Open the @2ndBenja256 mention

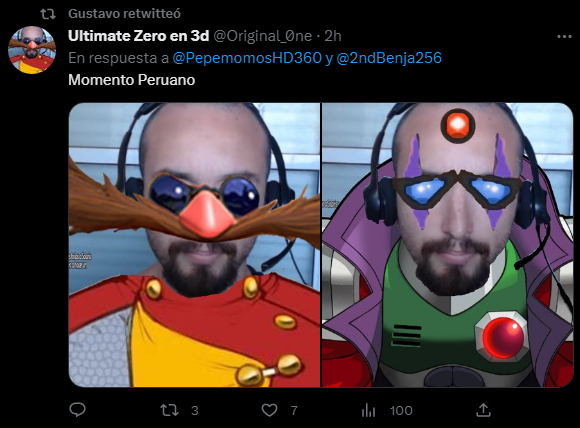(x=389, y=58)
